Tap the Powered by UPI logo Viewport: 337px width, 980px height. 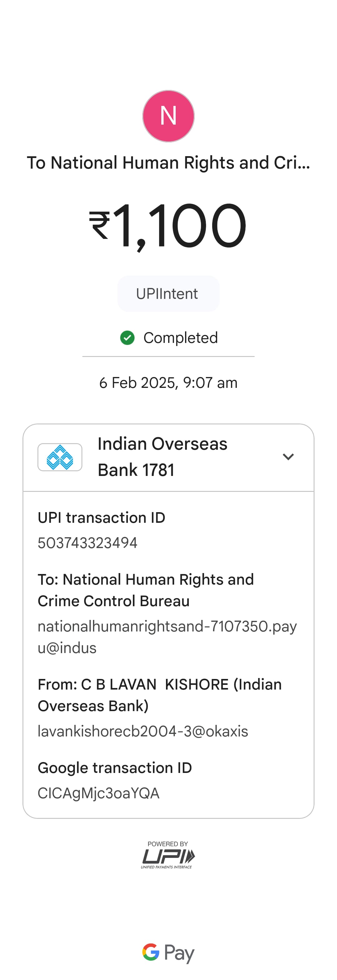[168, 855]
